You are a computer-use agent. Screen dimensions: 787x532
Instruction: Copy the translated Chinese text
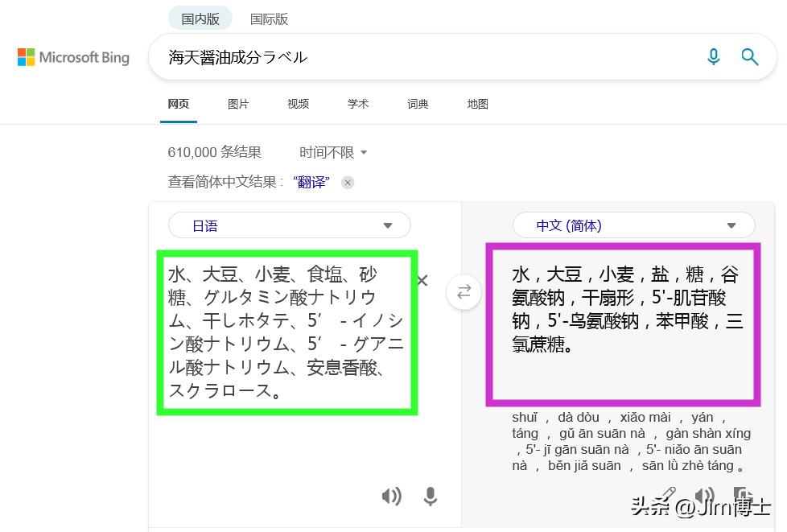(742, 495)
